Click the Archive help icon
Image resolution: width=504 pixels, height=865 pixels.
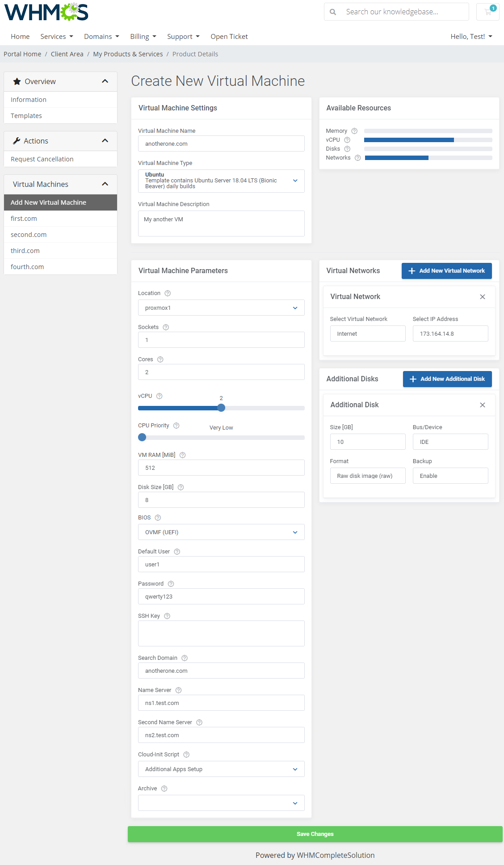coord(164,789)
